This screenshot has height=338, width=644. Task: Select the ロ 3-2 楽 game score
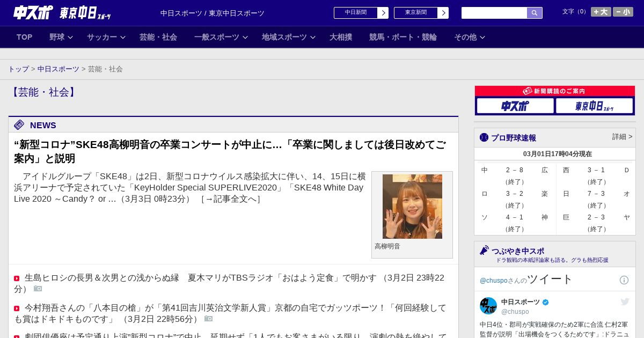(515, 194)
